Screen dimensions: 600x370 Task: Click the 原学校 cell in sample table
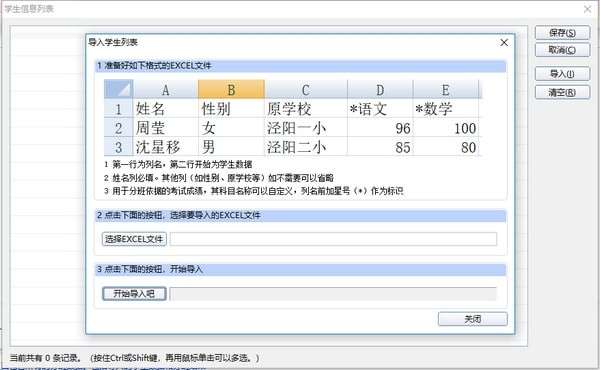click(x=306, y=109)
